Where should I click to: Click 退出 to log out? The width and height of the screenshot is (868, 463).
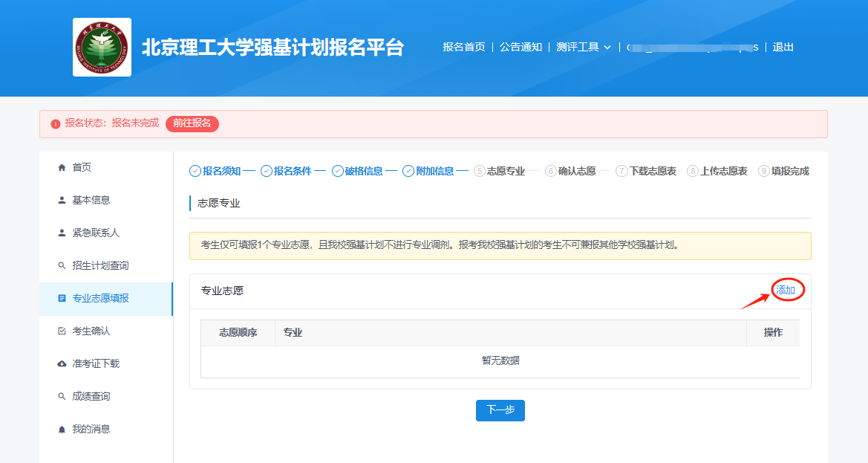coord(783,47)
